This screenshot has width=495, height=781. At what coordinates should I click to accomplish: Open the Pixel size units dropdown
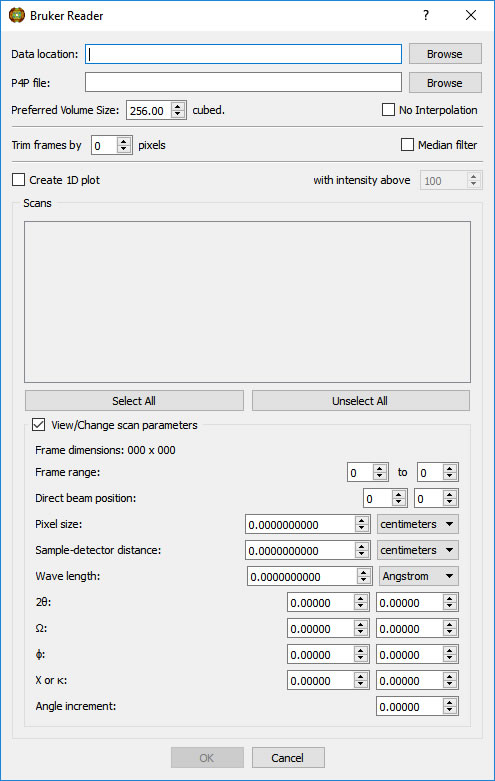417,524
